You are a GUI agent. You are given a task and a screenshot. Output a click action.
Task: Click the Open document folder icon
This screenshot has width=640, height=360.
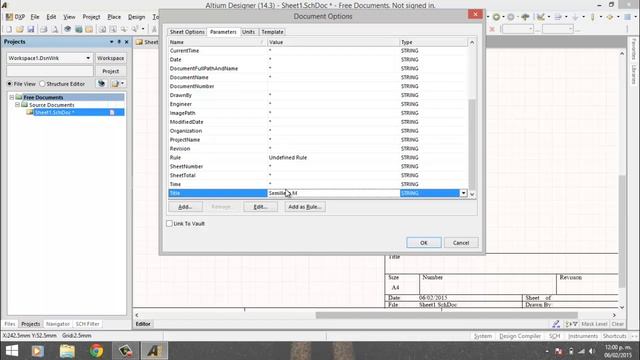coord(20,29)
